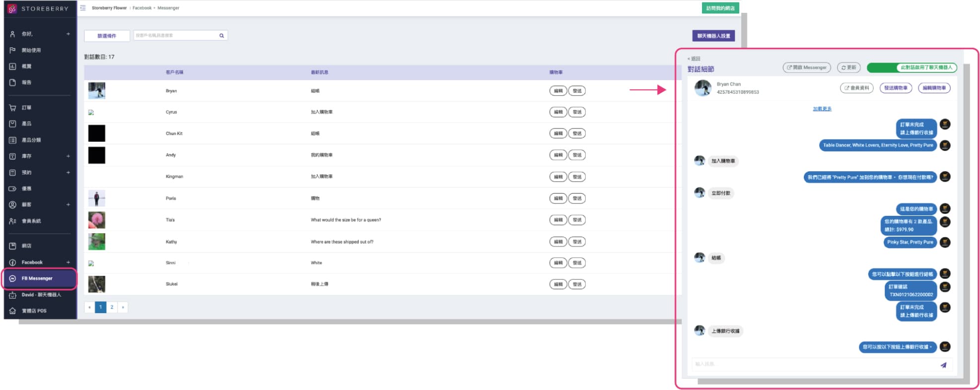Click Storeberry Flower breadcrumb

109,8
